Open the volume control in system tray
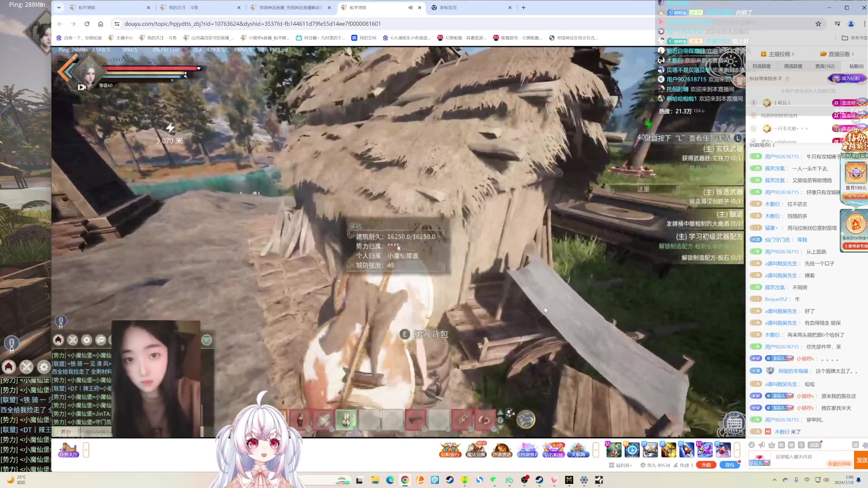This screenshot has height=488, width=868. point(826,480)
